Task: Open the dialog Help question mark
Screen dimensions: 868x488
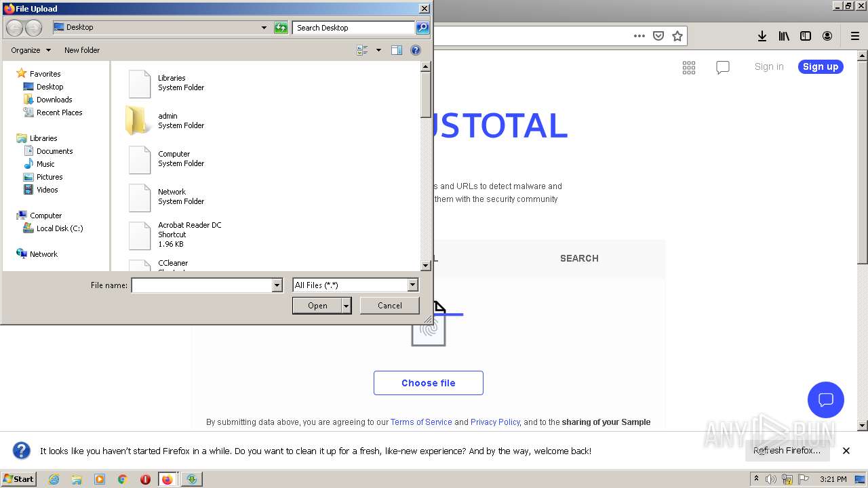Action: (x=416, y=50)
